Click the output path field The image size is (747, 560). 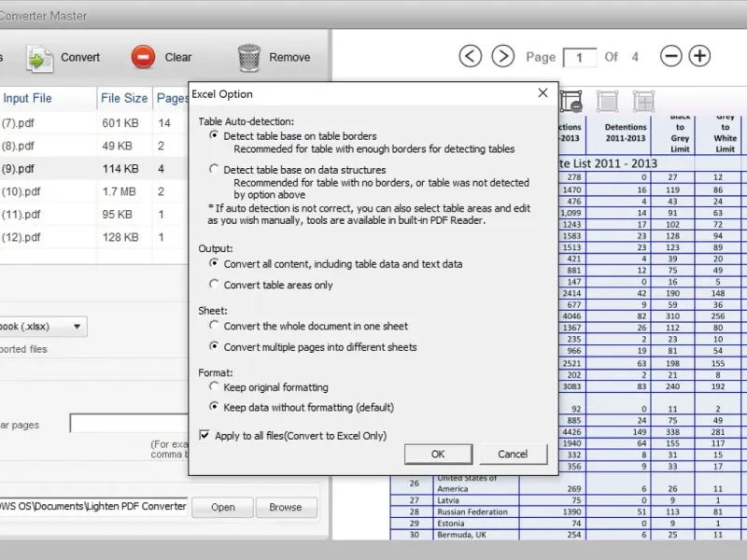94,506
